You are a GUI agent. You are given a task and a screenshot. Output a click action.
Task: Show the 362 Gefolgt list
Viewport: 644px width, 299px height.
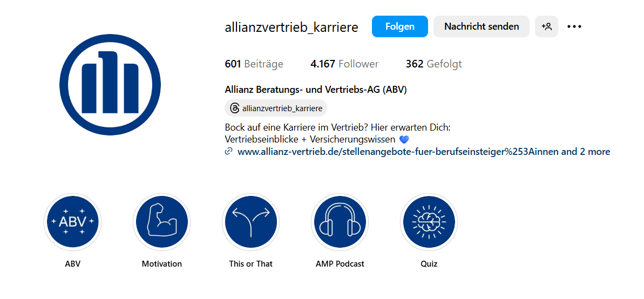(x=433, y=64)
